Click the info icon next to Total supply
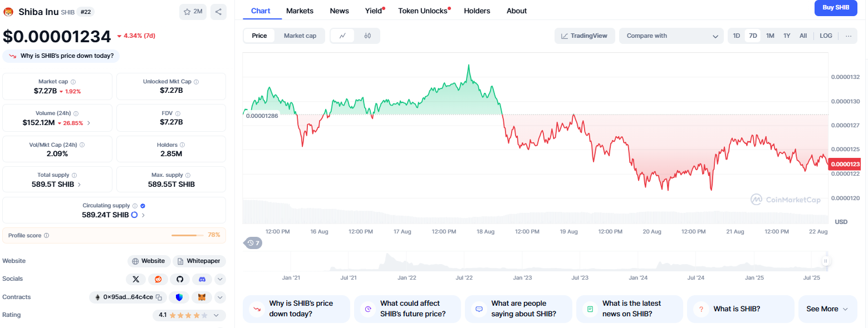This screenshot has width=868, height=328. coord(75,175)
